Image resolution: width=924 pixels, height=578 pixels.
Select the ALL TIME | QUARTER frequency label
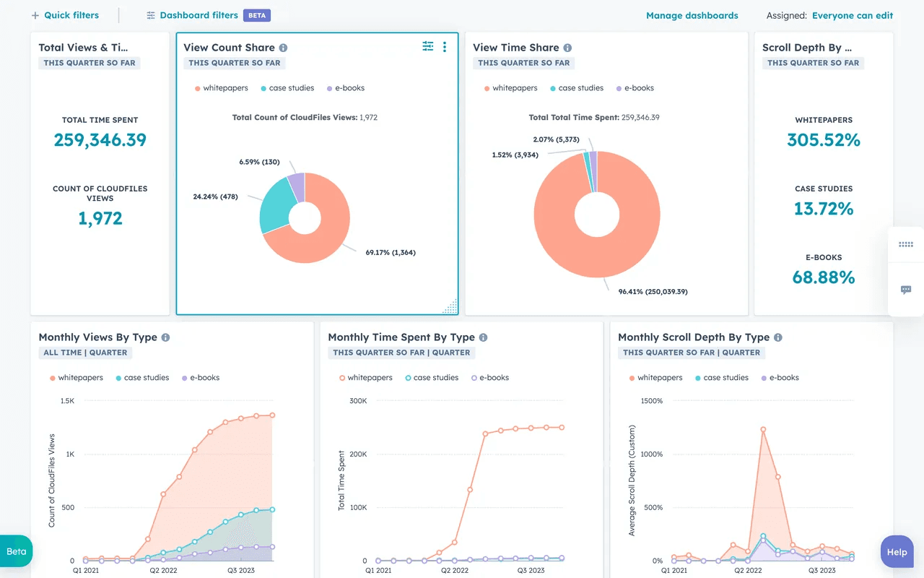pos(85,353)
